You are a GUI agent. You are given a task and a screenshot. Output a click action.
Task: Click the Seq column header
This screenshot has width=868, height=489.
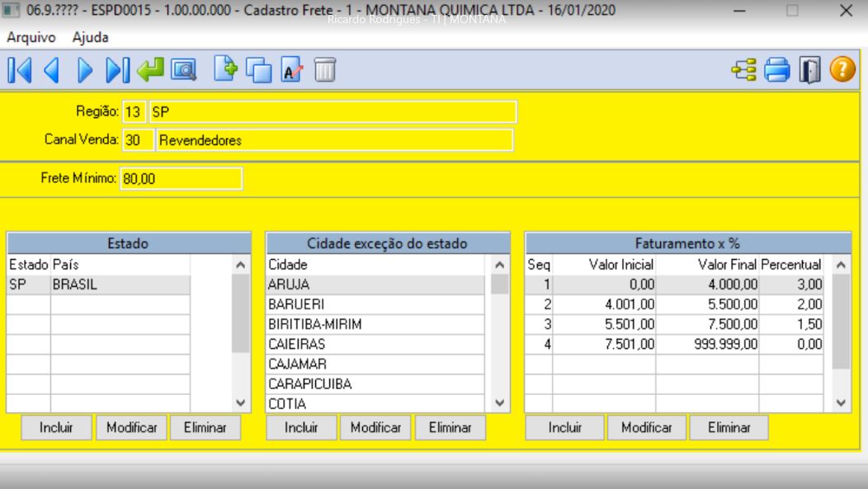pyautogui.click(x=539, y=265)
